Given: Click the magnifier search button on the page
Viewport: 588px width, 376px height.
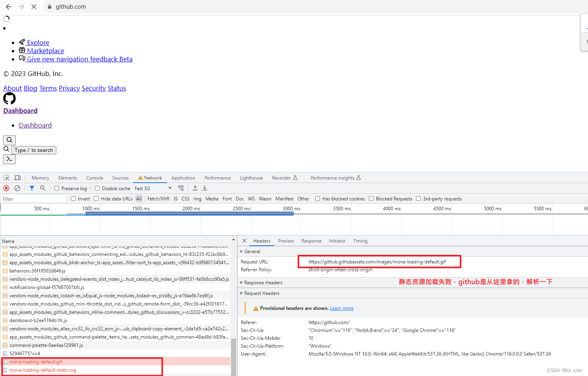Looking at the screenshot, I should pos(9,140).
